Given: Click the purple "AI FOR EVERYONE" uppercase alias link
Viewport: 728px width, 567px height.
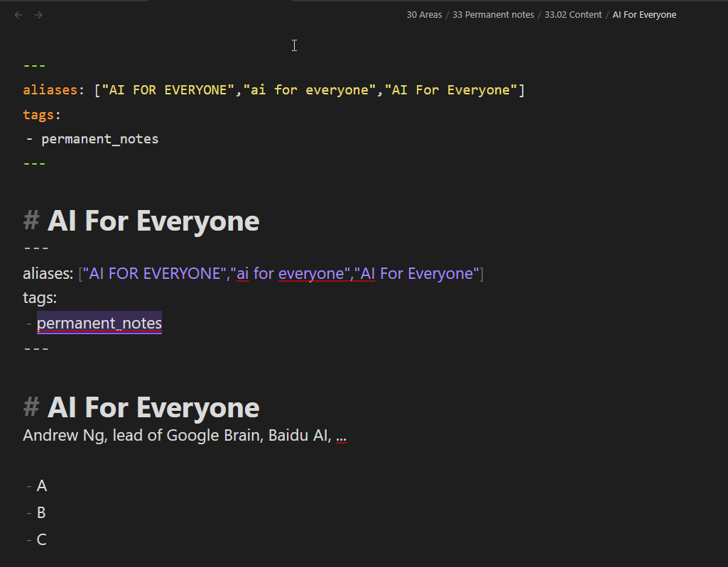Looking at the screenshot, I should click(153, 274).
